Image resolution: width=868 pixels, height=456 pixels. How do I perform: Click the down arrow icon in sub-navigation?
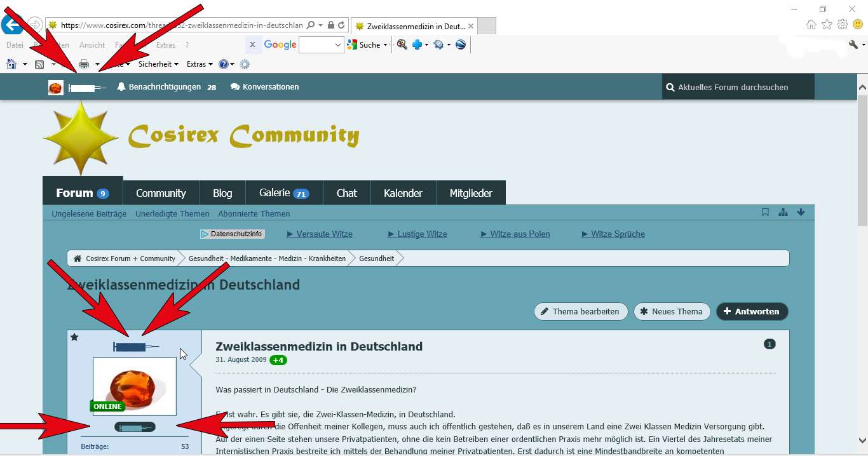[x=801, y=213]
